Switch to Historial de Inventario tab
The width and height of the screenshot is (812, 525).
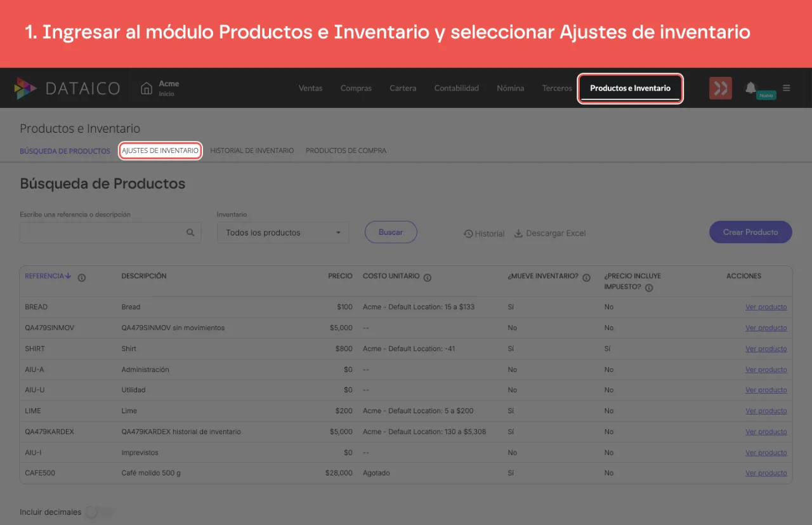point(252,151)
